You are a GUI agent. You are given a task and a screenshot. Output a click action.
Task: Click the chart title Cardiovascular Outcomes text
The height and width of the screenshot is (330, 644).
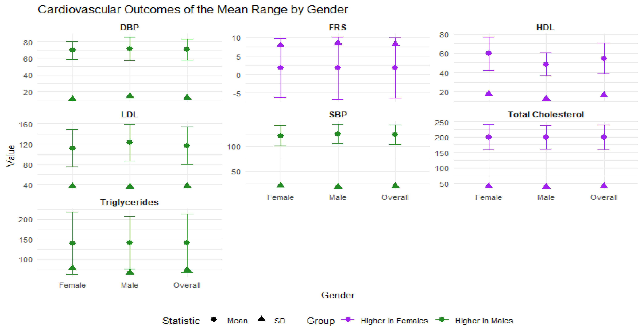coord(192,10)
